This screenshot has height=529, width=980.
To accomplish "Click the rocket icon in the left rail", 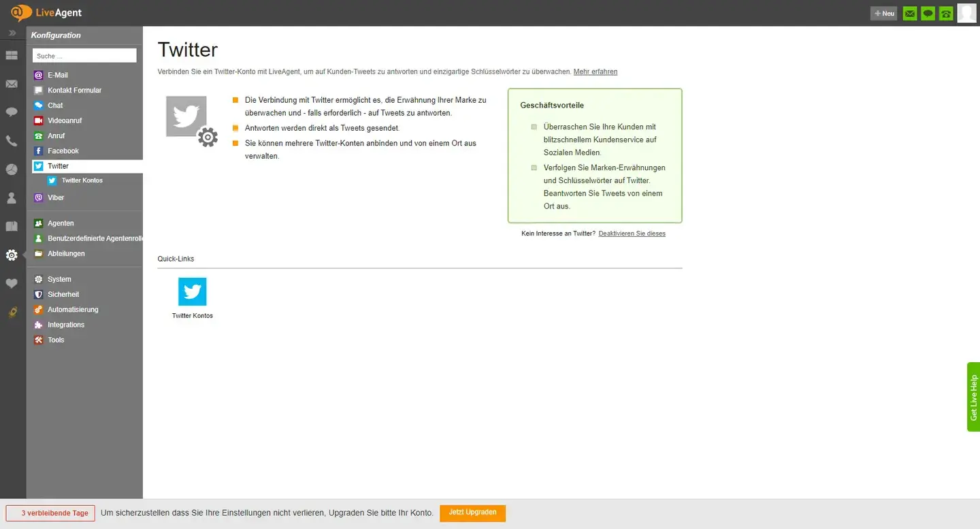I will 12,312.
